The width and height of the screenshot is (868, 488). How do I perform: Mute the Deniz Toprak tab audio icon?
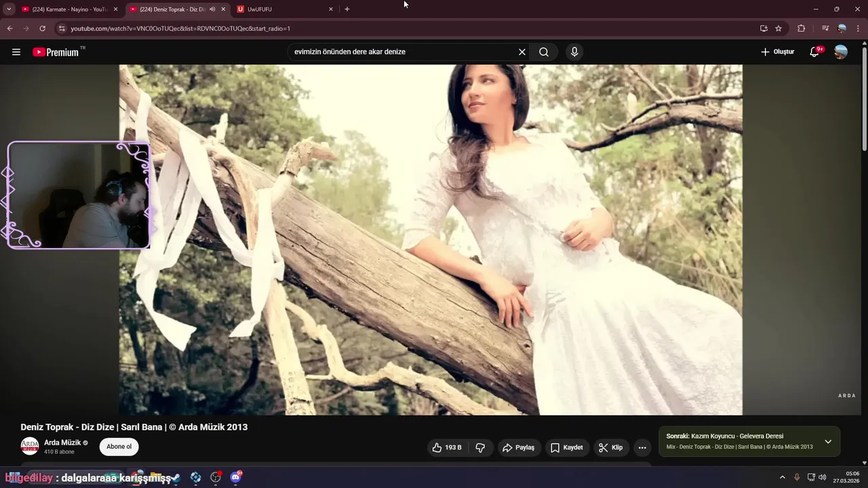click(x=212, y=9)
